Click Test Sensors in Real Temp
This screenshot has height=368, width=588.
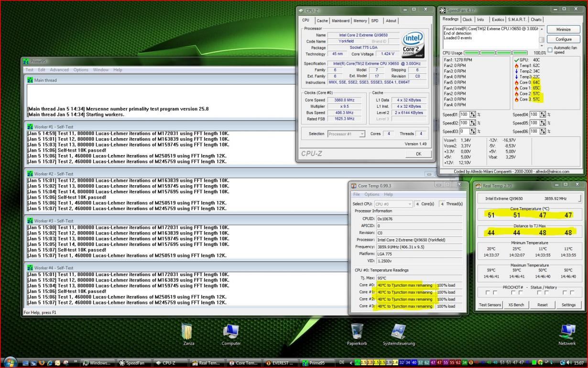pos(490,305)
